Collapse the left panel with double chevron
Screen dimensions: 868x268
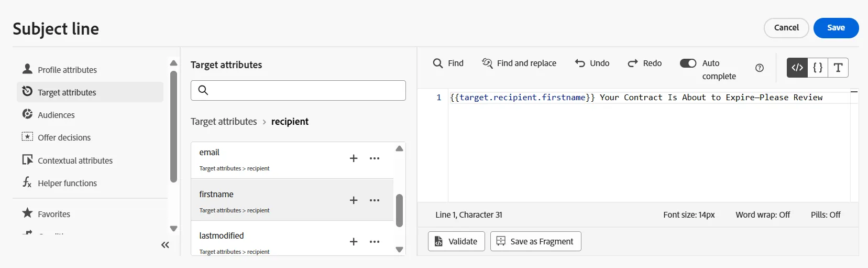click(x=165, y=245)
